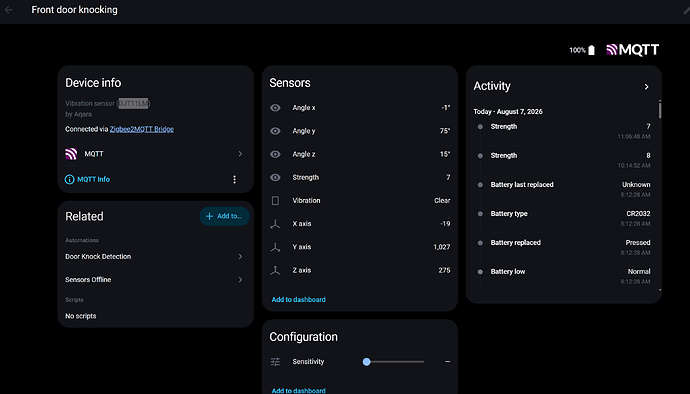The width and height of the screenshot is (690, 394).
Task: Click the Angle z sensor label
Action: click(304, 154)
